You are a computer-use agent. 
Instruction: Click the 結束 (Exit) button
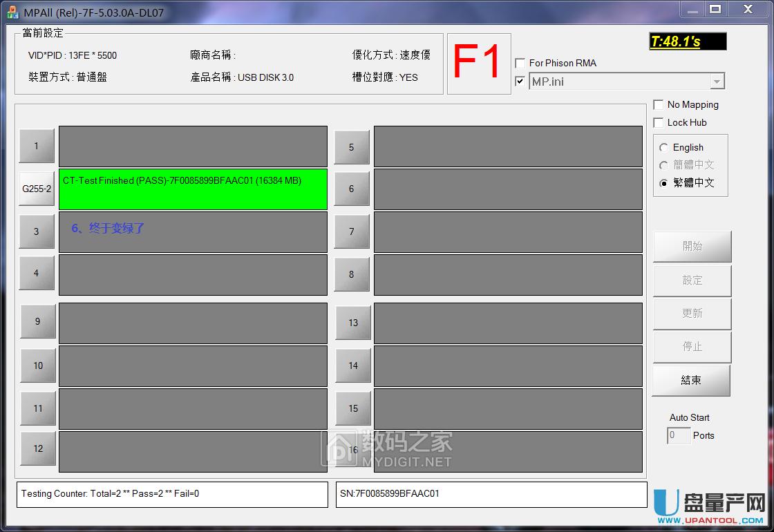(x=691, y=381)
